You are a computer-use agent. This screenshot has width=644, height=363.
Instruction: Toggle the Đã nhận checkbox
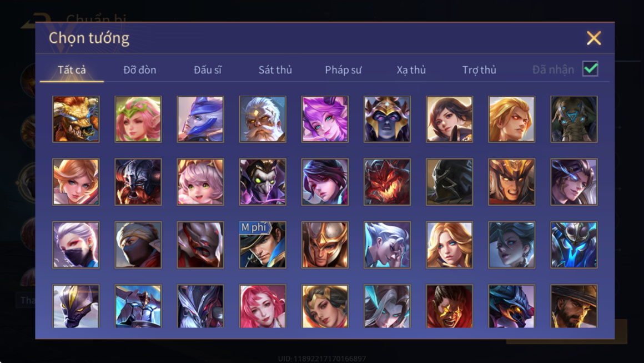click(590, 69)
